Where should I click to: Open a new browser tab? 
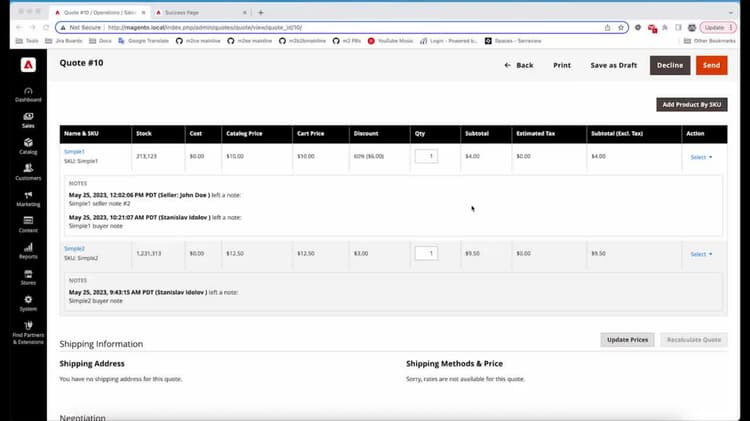tap(261, 12)
